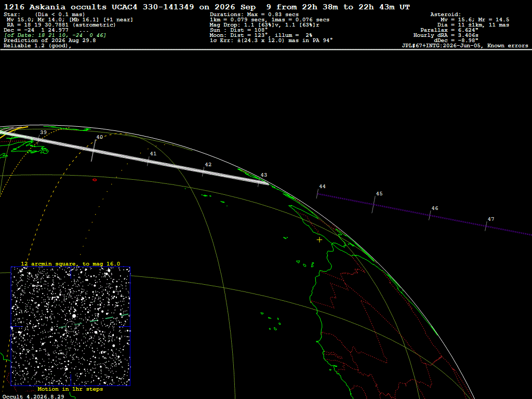Click the 46 minute marker label
This screenshot has height=399, width=532.
coord(435,208)
